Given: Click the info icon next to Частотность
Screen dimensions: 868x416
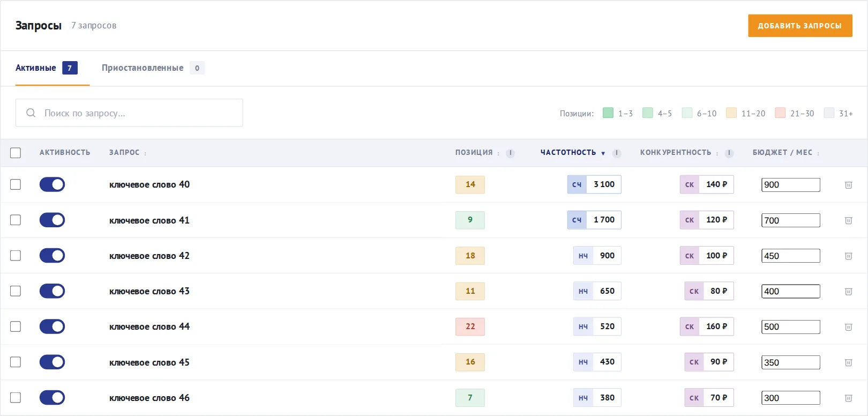Looking at the screenshot, I should (x=617, y=153).
